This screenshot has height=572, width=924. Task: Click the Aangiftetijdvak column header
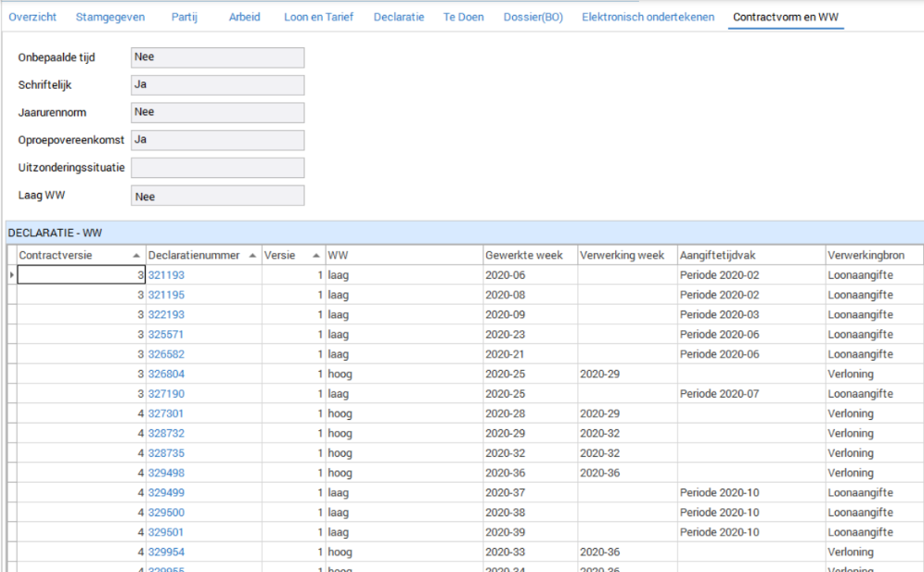tap(750, 255)
